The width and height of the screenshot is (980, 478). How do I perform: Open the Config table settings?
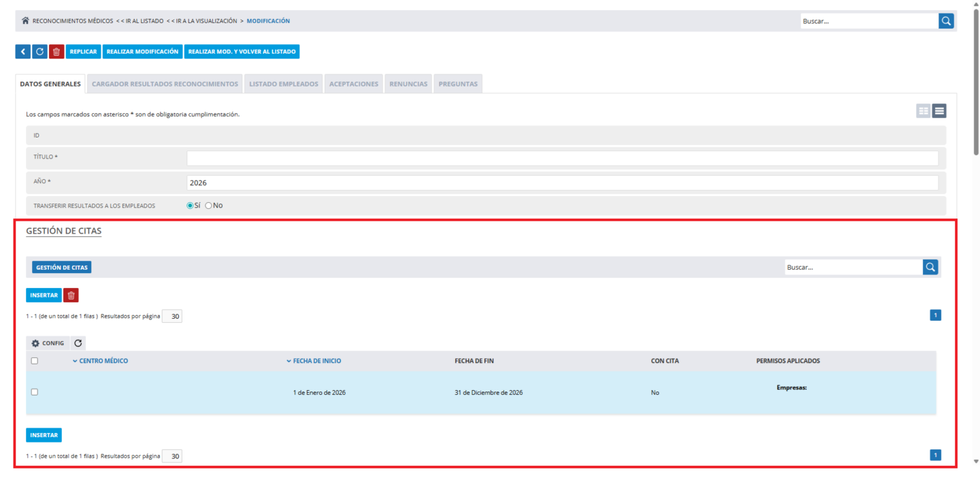[x=48, y=343]
